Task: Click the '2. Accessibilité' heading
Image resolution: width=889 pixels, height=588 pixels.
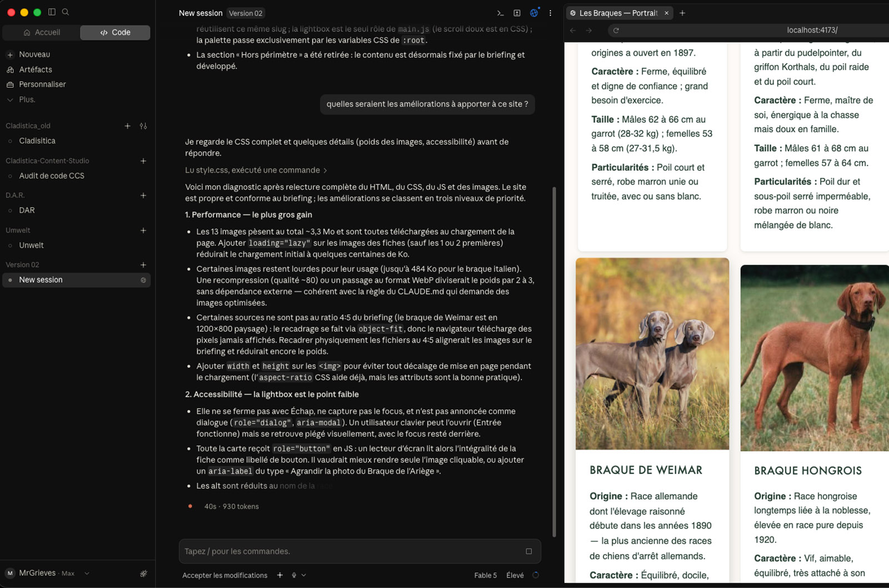Action: pyautogui.click(x=272, y=395)
